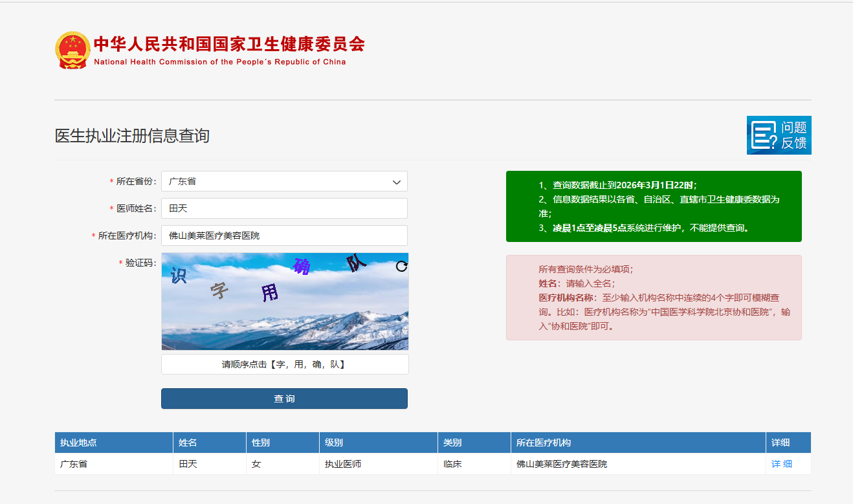Click the 级别 column header
853x504 pixels.
pos(334,443)
